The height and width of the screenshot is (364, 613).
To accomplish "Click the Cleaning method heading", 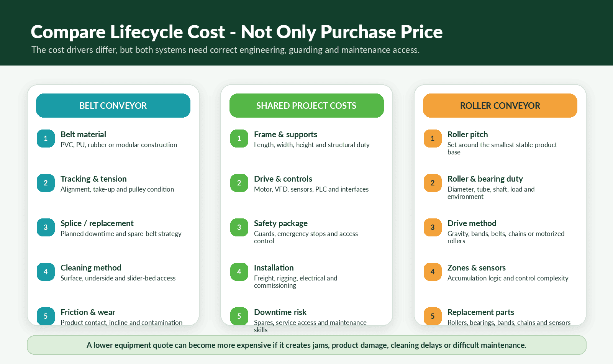I will (x=91, y=268).
